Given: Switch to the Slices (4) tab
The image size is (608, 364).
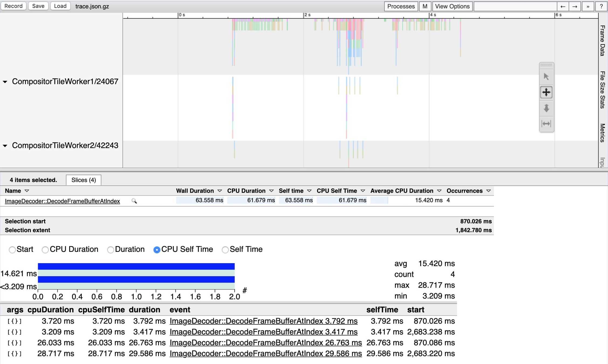Looking at the screenshot, I should (x=84, y=180).
